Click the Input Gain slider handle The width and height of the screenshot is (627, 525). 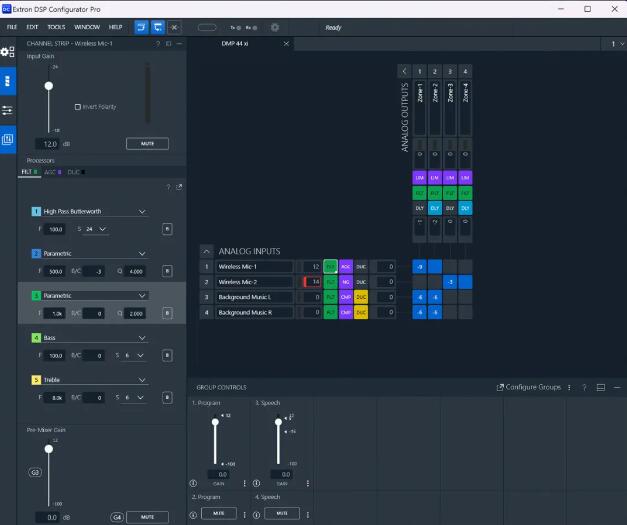[48, 86]
